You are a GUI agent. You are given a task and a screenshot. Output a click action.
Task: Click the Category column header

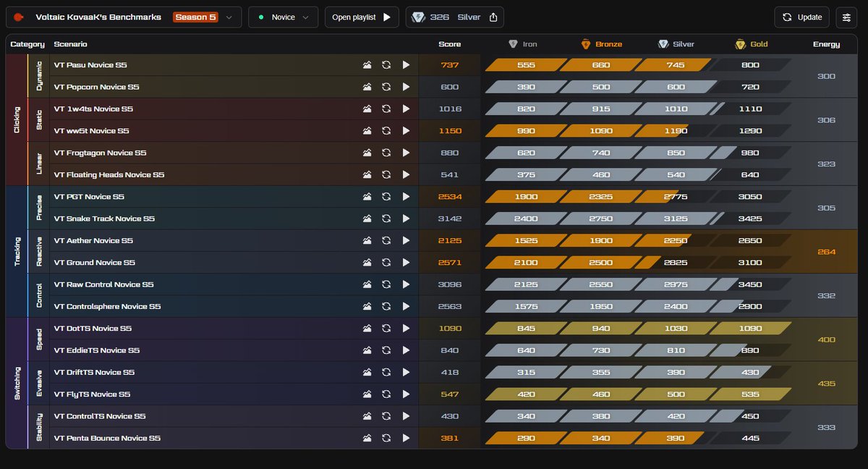(x=27, y=44)
